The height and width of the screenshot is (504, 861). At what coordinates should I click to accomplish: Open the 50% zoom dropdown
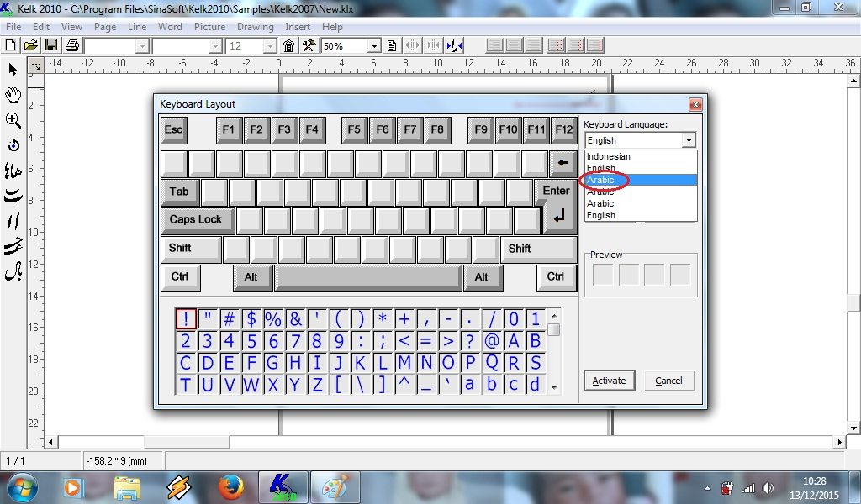pyautogui.click(x=374, y=46)
